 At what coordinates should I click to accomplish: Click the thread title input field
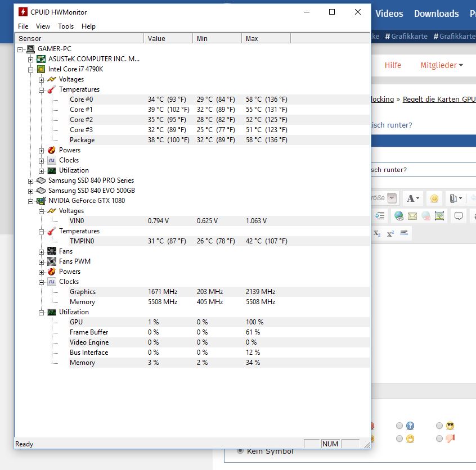coord(424,170)
